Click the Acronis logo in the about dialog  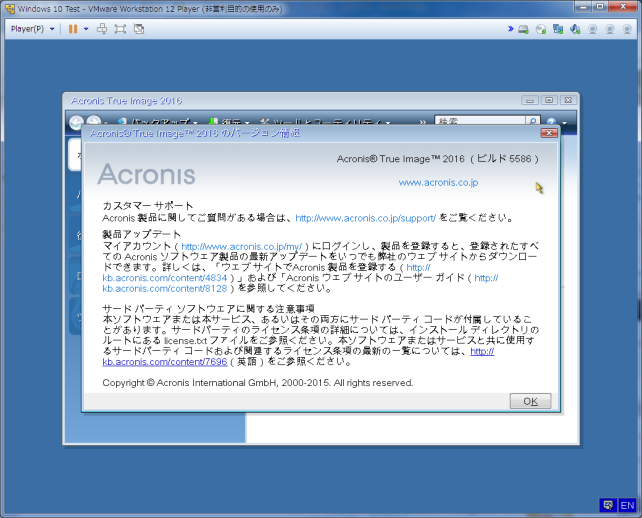[146, 174]
